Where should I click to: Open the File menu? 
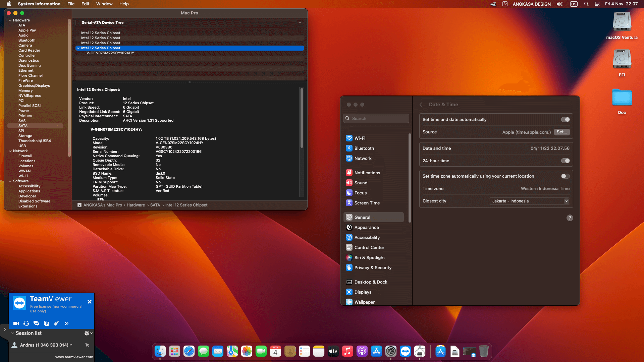click(x=71, y=4)
